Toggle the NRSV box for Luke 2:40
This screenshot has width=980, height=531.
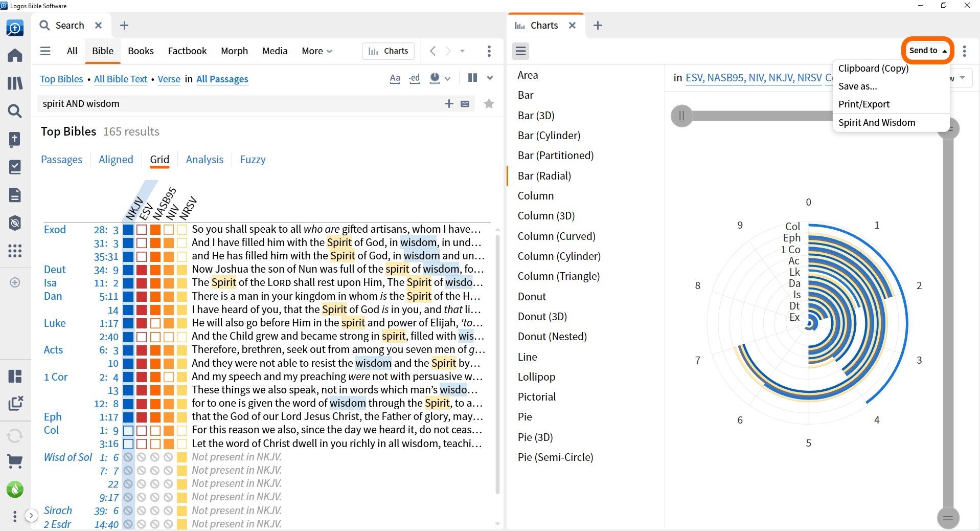(x=181, y=337)
